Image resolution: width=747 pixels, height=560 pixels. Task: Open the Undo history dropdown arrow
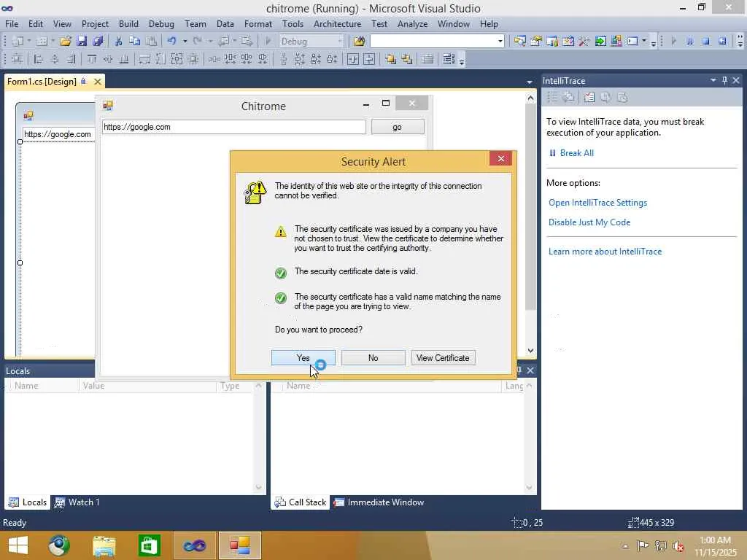click(x=185, y=42)
